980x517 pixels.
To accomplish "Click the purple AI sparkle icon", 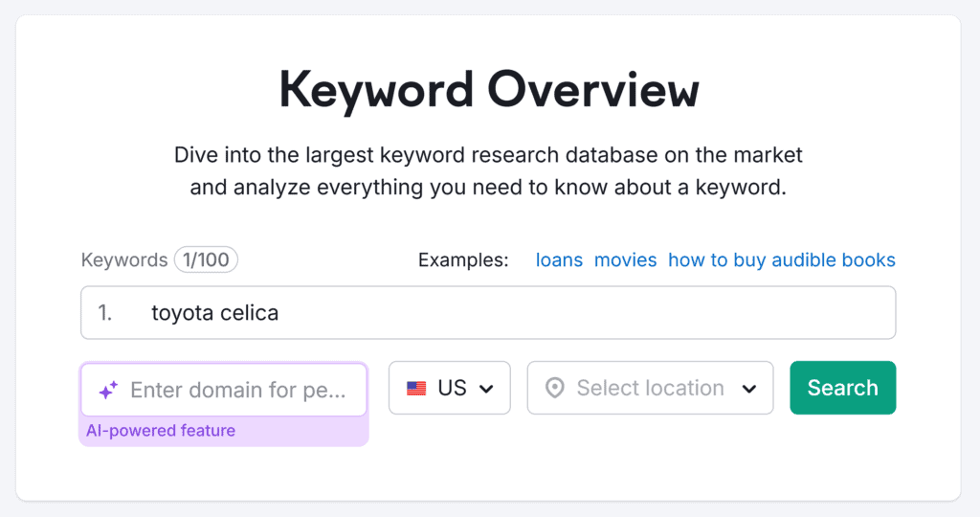I will point(108,390).
